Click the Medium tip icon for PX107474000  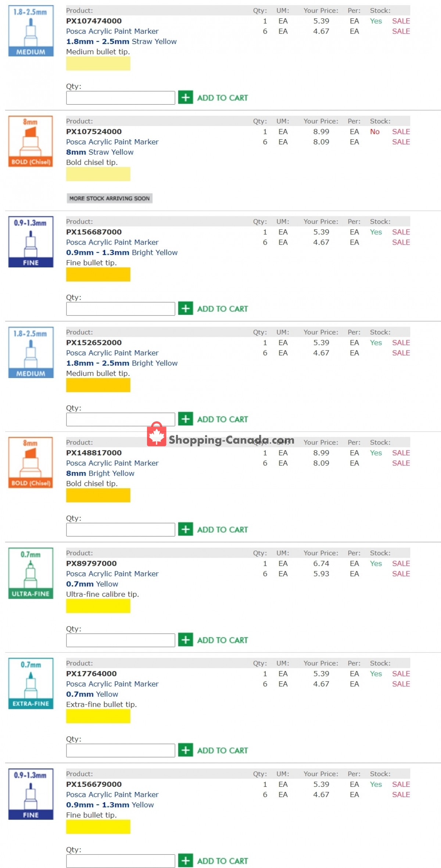[31, 31]
